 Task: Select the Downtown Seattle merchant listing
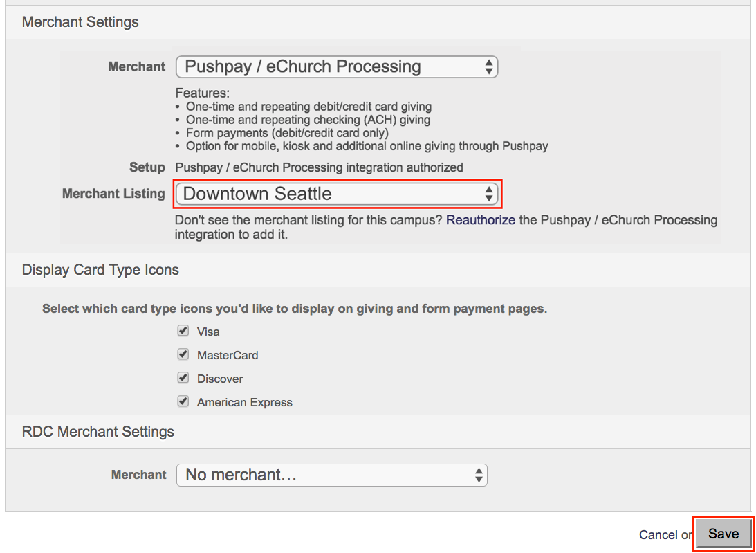[337, 194]
